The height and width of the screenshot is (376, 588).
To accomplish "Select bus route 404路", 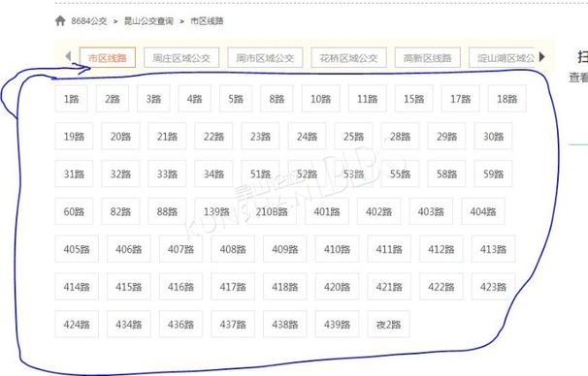I will pyautogui.click(x=483, y=211).
